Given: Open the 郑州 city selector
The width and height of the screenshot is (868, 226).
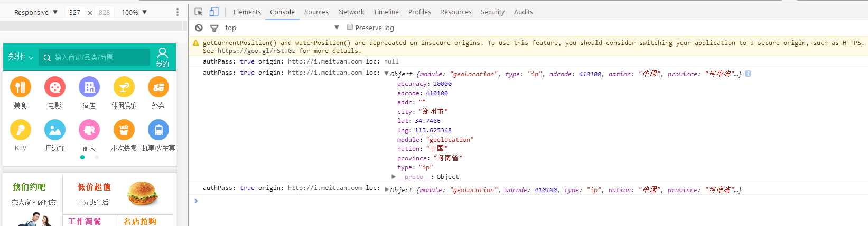Looking at the screenshot, I should point(21,57).
